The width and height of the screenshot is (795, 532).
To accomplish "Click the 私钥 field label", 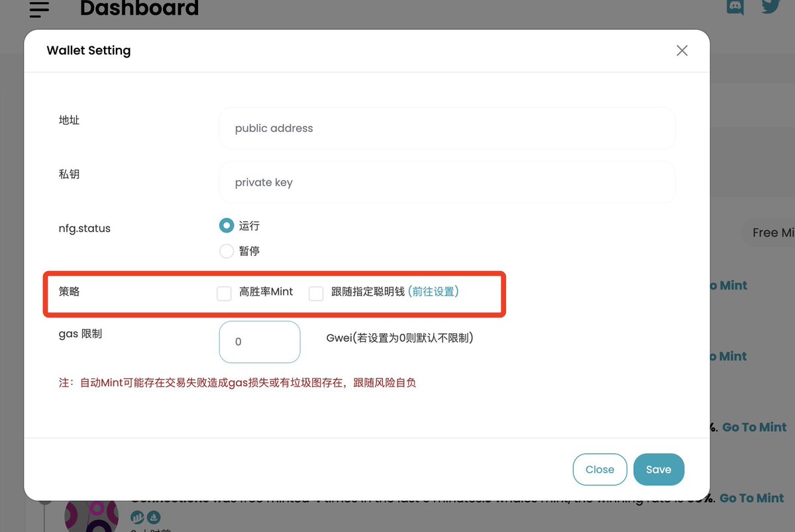I will click(70, 174).
